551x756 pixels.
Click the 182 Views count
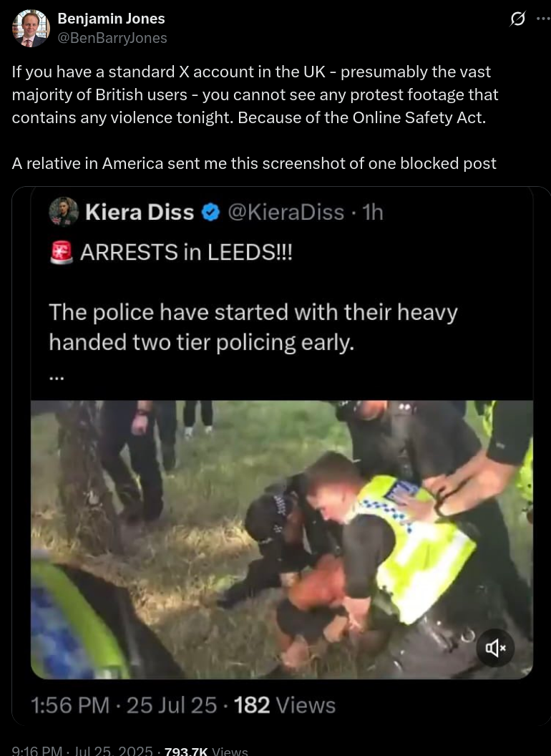coord(284,705)
